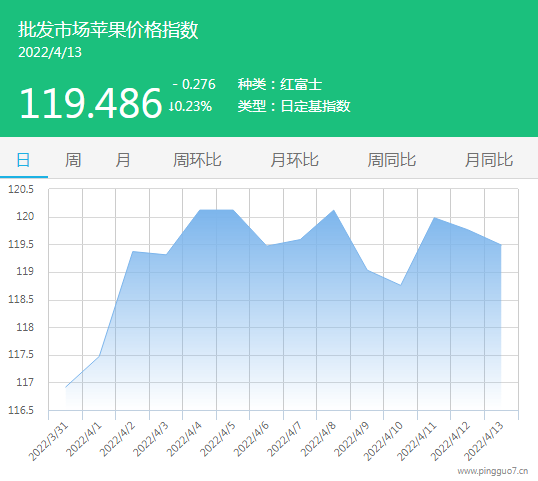Open the 周同比 tab
538x481 pixels.
point(392,160)
